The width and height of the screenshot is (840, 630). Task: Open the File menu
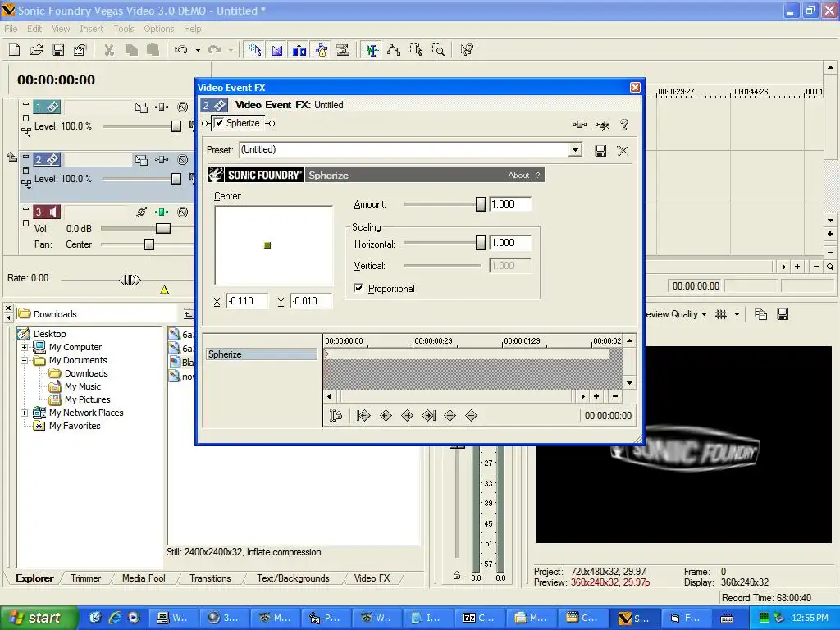click(x=11, y=29)
